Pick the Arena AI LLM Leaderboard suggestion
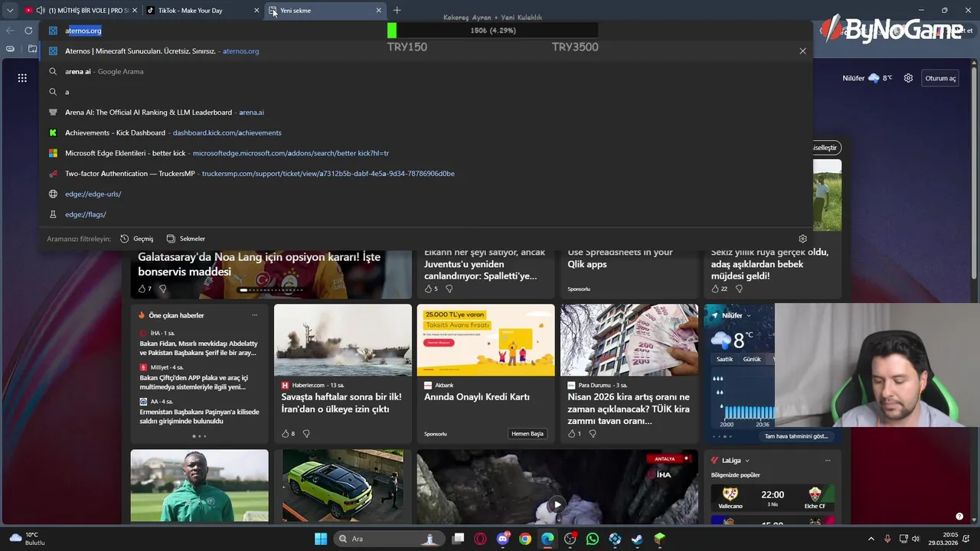 coord(425,112)
